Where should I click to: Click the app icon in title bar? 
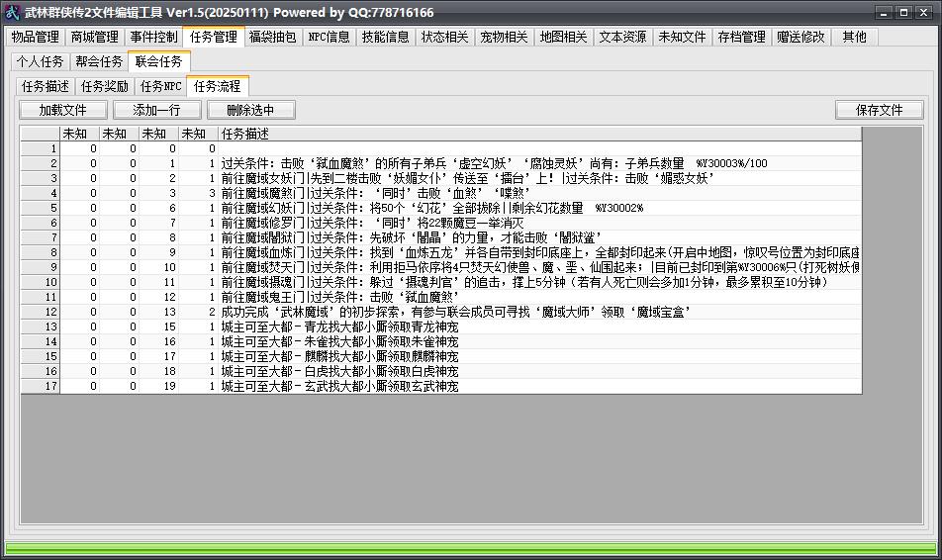pyautogui.click(x=12, y=12)
